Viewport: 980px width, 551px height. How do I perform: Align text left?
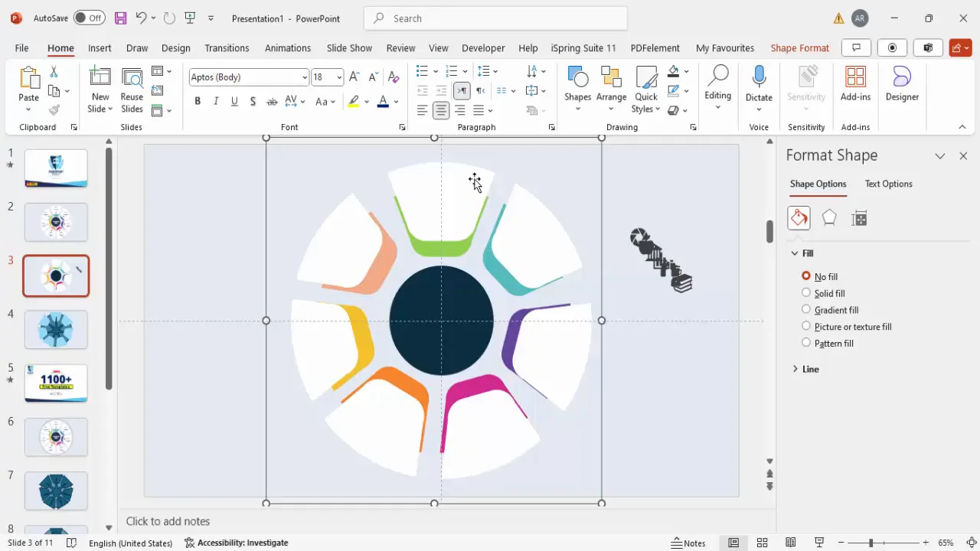click(423, 110)
